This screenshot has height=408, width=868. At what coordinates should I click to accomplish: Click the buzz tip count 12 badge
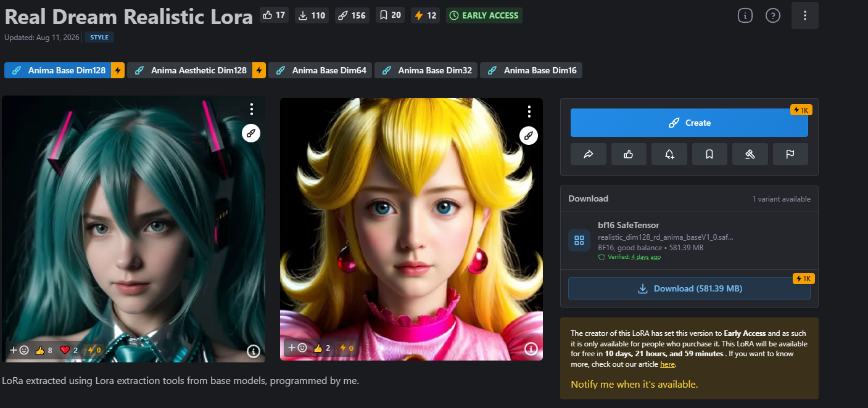424,15
